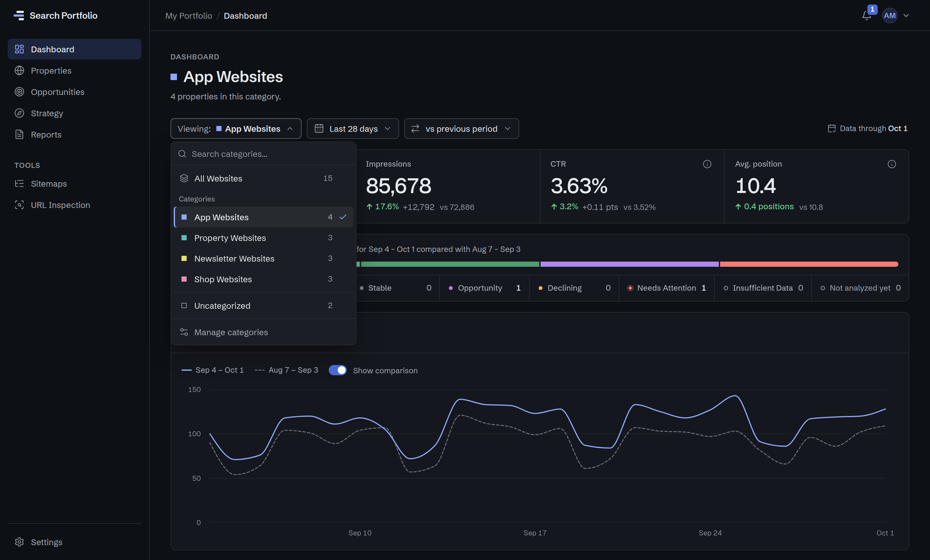
Task: Click the calendar icon beside Data through
Action: 832,128
